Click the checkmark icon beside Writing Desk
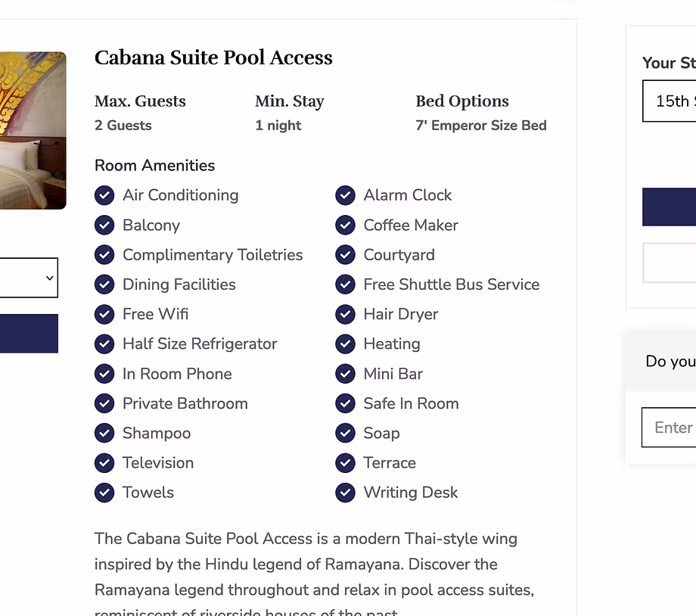 tap(345, 493)
